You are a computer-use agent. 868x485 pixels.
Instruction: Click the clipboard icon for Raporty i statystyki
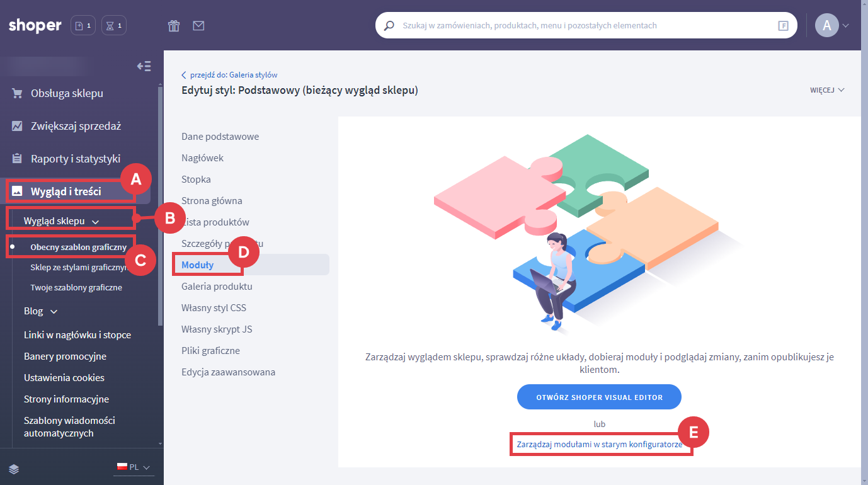click(17, 159)
